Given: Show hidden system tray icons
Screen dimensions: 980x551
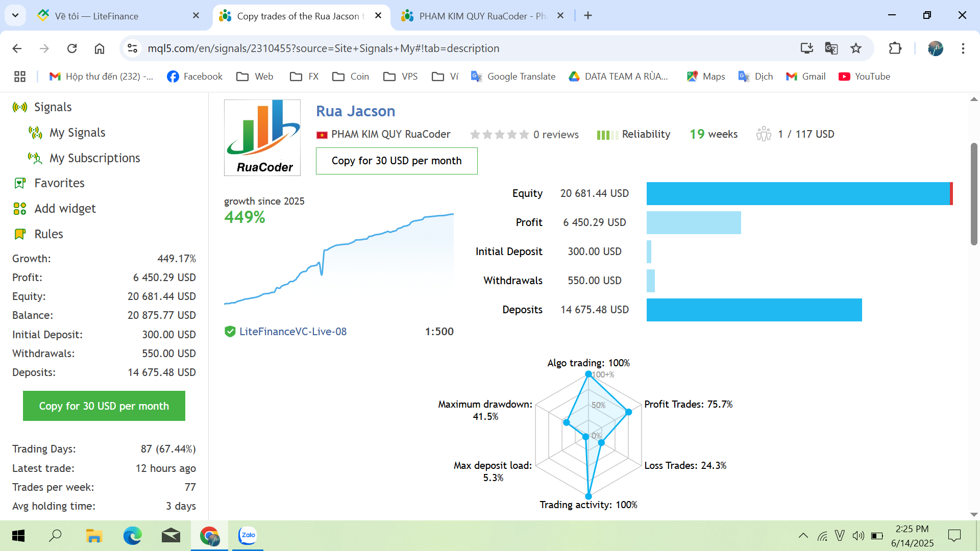Looking at the screenshot, I should tap(803, 536).
